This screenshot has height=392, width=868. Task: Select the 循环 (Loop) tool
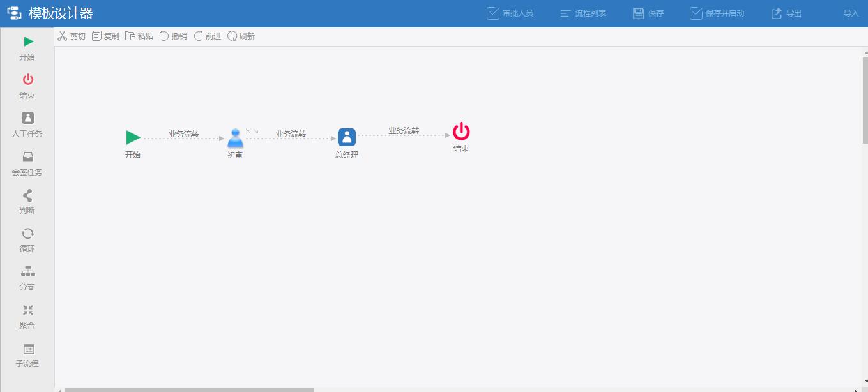(27, 239)
